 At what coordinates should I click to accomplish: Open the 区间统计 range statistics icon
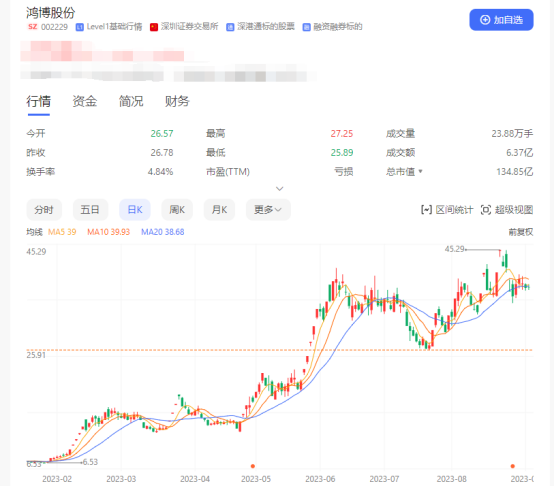[x=426, y=210]
